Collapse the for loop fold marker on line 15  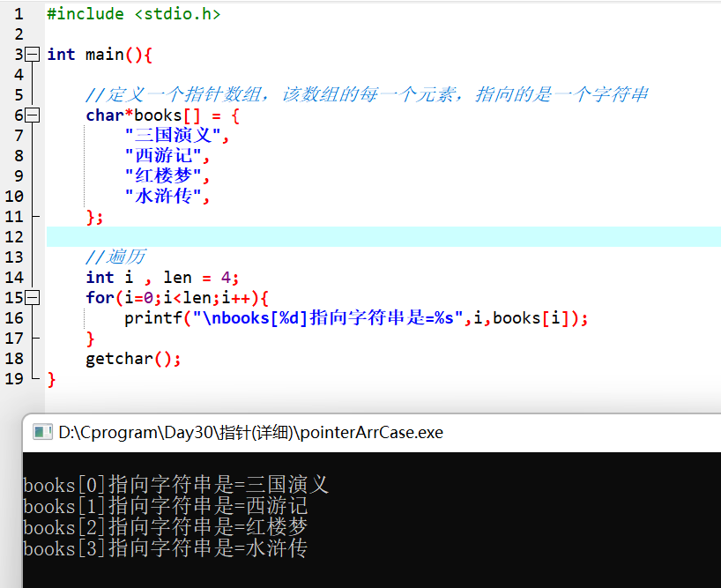[32, 297]
